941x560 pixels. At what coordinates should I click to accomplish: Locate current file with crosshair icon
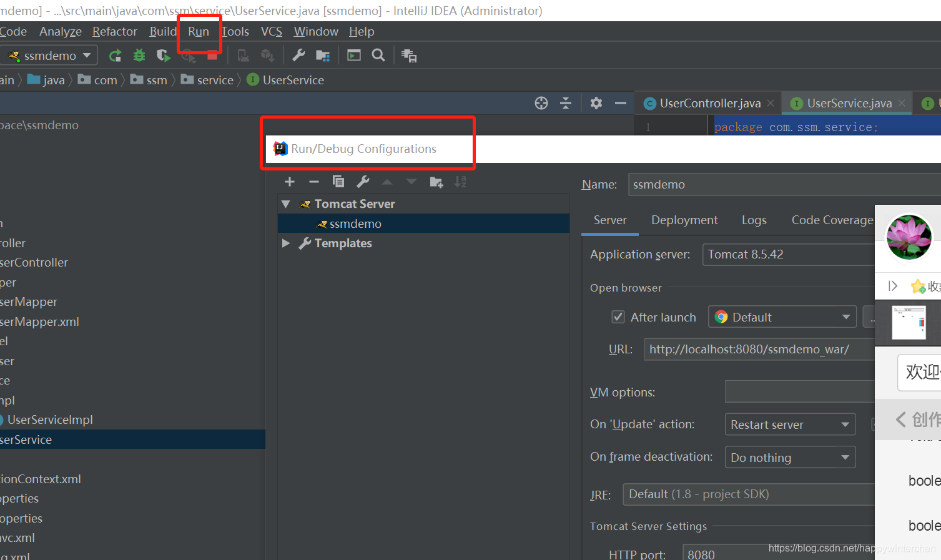[541, 103]
